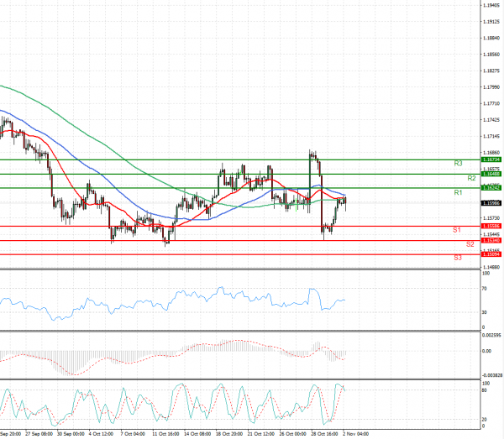Click the MACD -0.003828 scale value
This screenshot has height=439, width=504.
491,375
